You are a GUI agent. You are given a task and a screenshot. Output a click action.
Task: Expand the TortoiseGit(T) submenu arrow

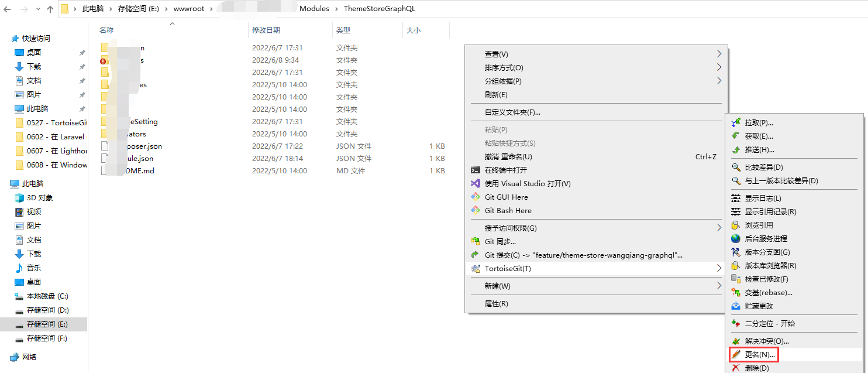[719, 268]
